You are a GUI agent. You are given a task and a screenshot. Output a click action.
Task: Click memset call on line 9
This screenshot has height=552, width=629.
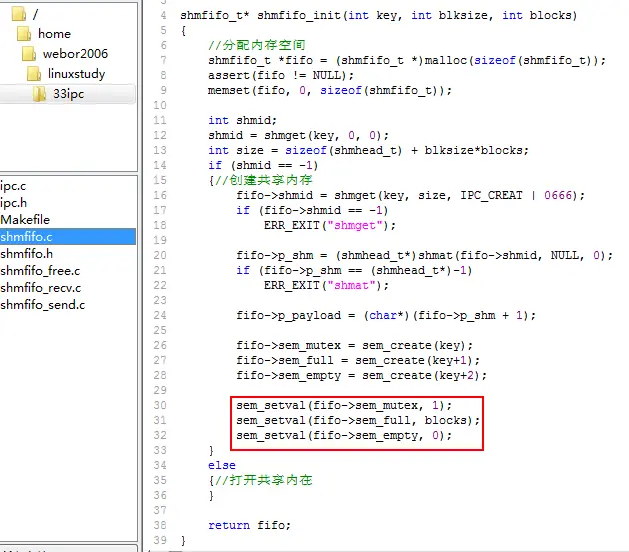tap(330, 91)
